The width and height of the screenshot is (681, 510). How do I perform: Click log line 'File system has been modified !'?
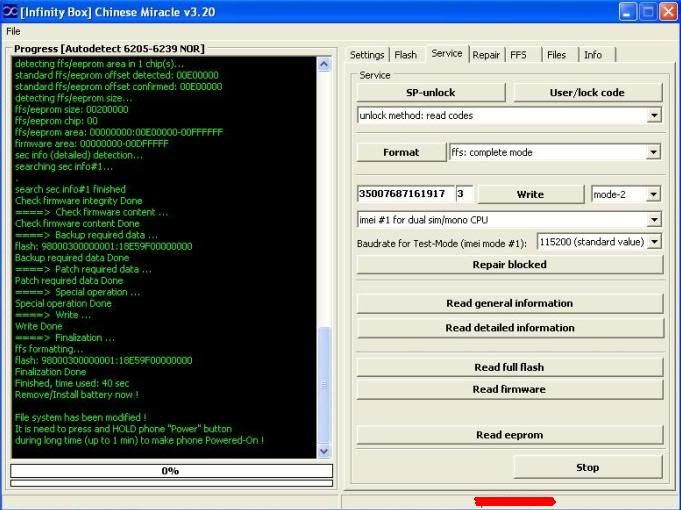tap(80, 417)
